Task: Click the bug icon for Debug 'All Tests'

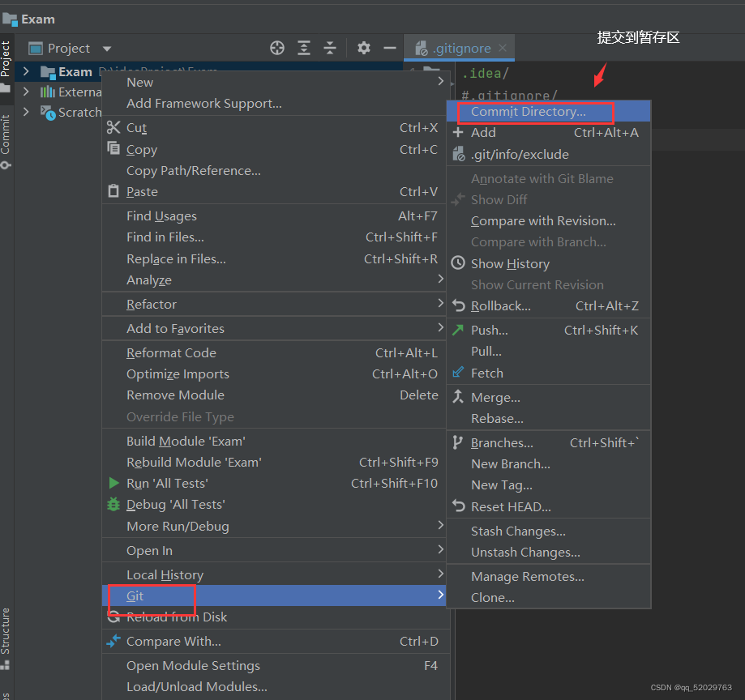Action: [x=113, y=504]
